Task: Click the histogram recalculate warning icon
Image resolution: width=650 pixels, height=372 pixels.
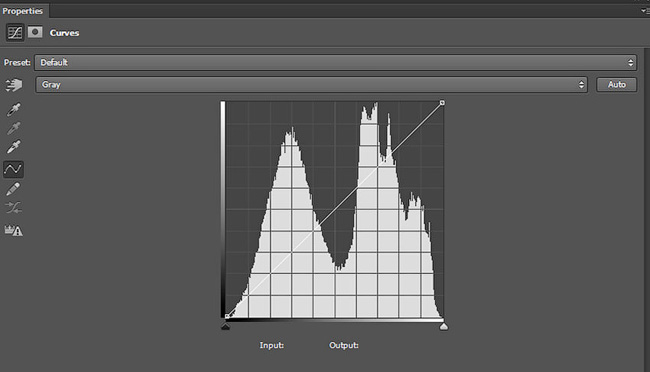Action: click(14, 230)
